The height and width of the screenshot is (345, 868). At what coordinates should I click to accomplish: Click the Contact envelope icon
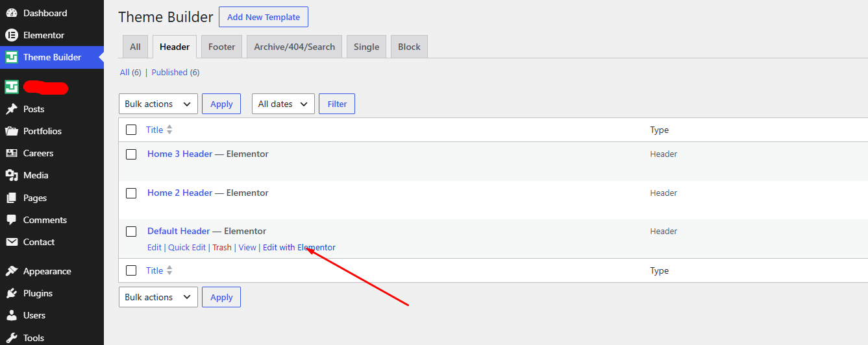click(11, 242)
